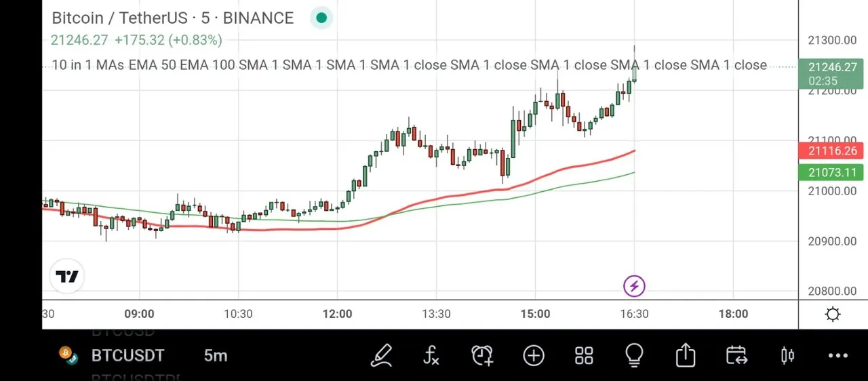Select the Bitcoin / TetherUS chart title
Viewport: 868px width, 381px height.
tap(173, 18)
